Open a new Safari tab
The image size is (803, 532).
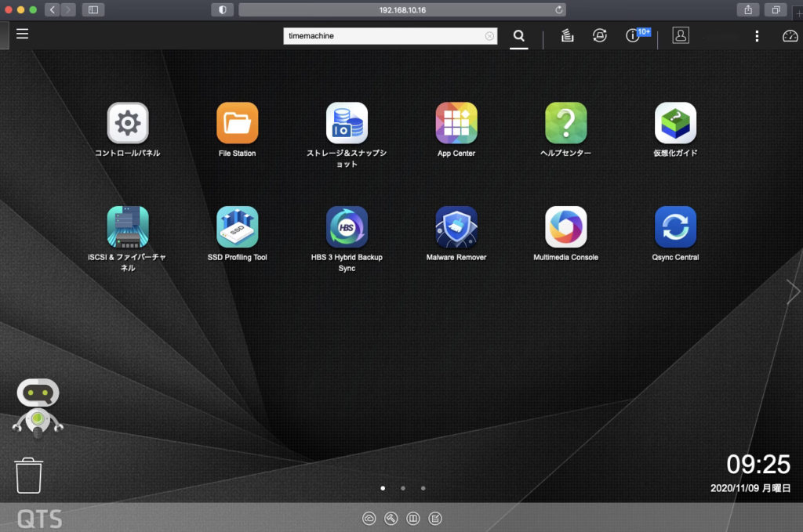pyautogui.click(x=798, y=13)
